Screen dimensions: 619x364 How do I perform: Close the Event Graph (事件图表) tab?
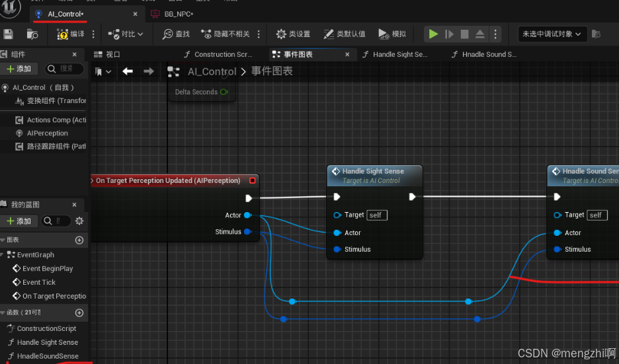tap(347, 54)
